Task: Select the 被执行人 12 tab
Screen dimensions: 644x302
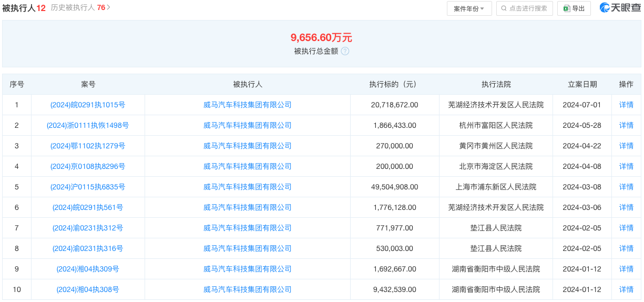Action: tap(24, 8)
